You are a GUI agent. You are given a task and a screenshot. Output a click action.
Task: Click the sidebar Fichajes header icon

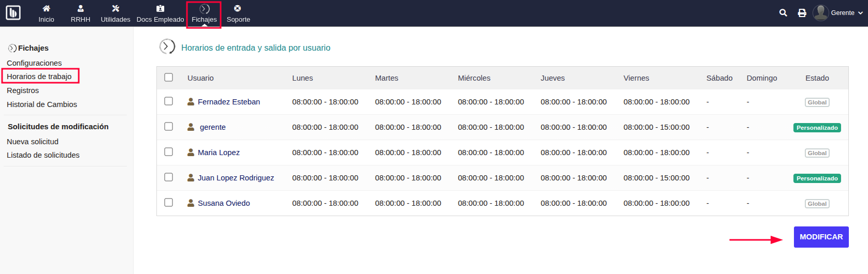12,48
